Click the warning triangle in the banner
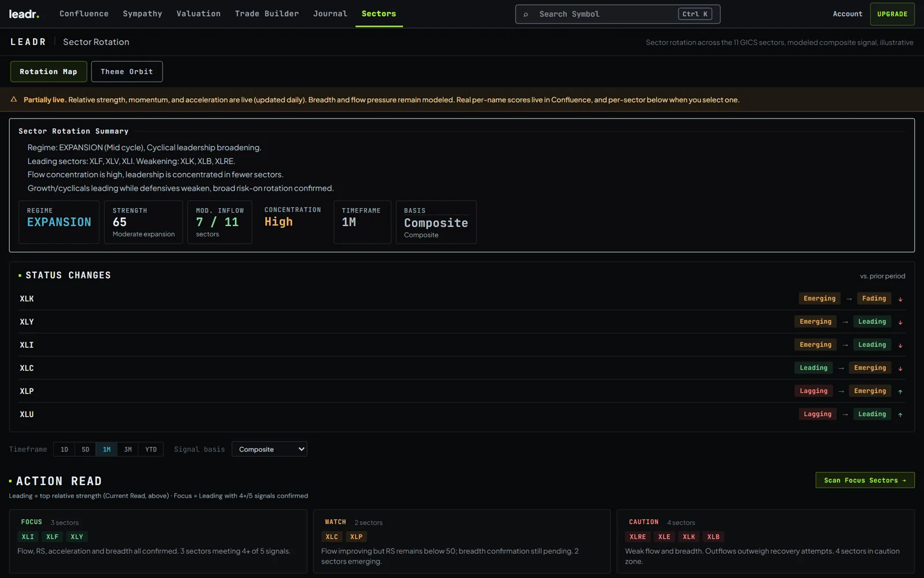924x578 pixels. click(x=14, y=99)
